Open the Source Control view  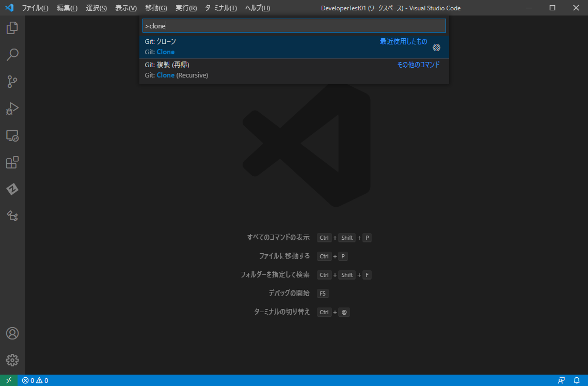12,82
